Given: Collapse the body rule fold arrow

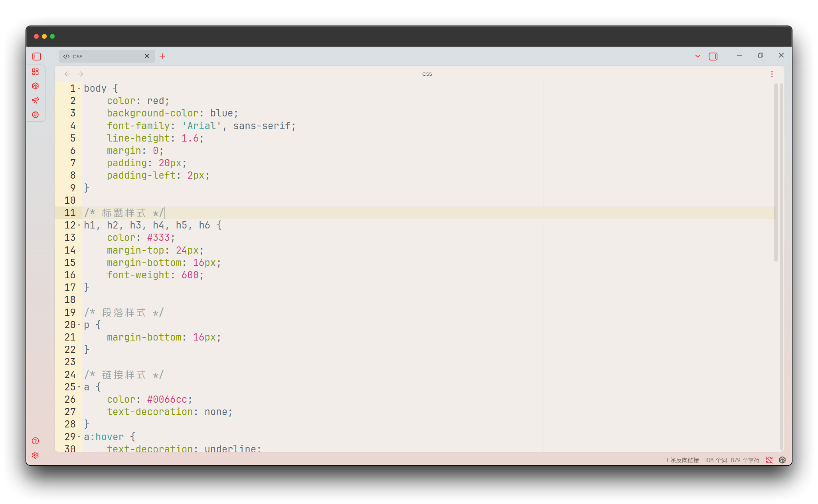Looking at the screenshot, I should [79, 89].
